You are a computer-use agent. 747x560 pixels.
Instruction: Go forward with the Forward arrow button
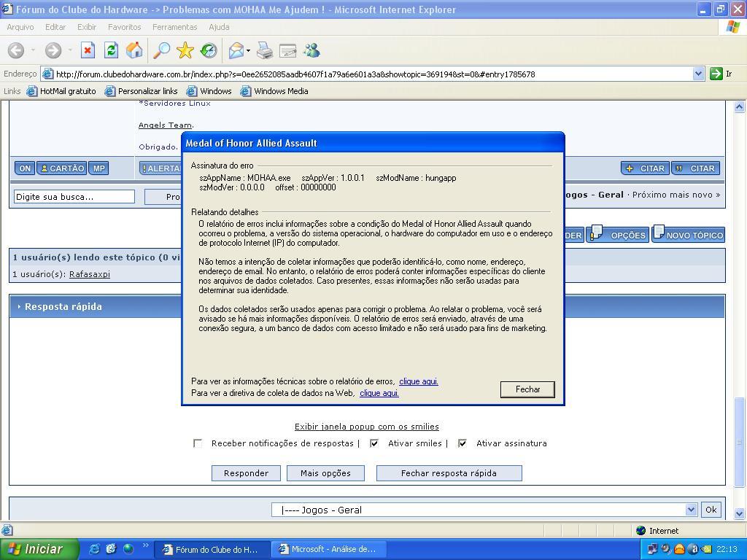point(53,50)
